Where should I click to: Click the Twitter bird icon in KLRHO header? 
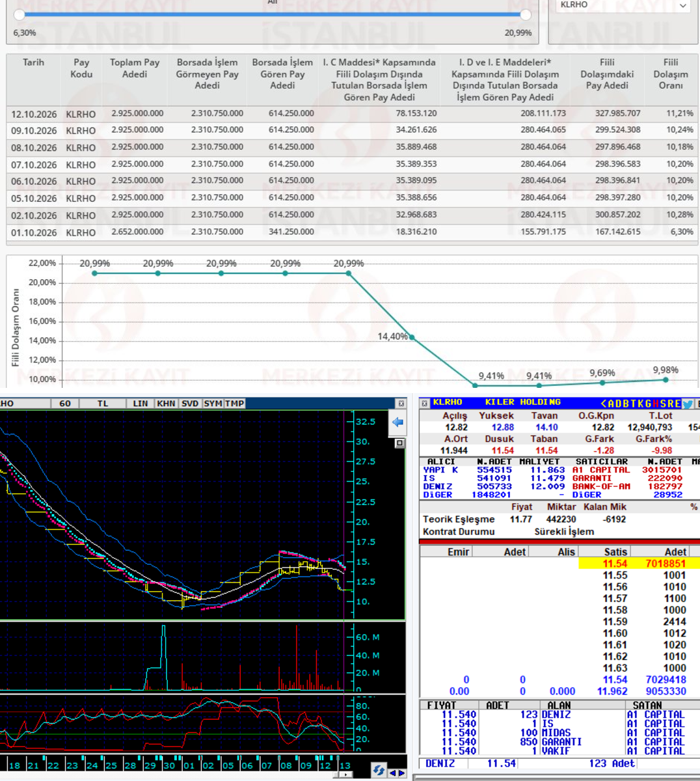(688, 404)
